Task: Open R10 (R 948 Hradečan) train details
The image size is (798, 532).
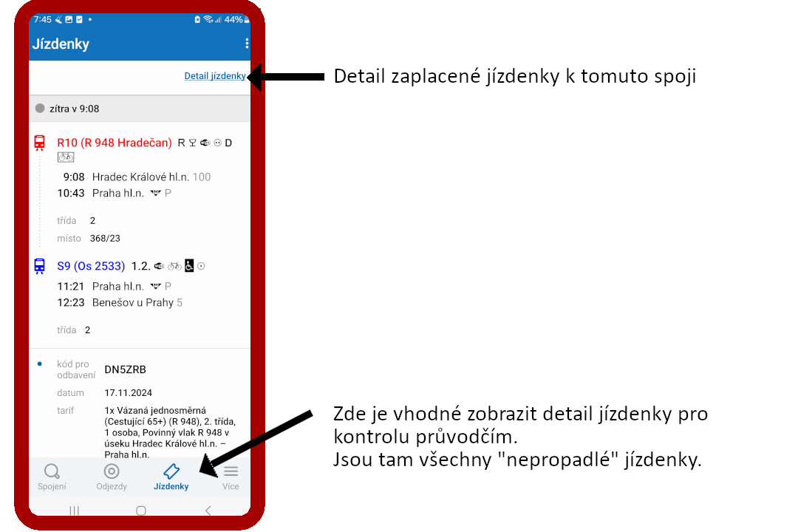Action: point(115,143)
